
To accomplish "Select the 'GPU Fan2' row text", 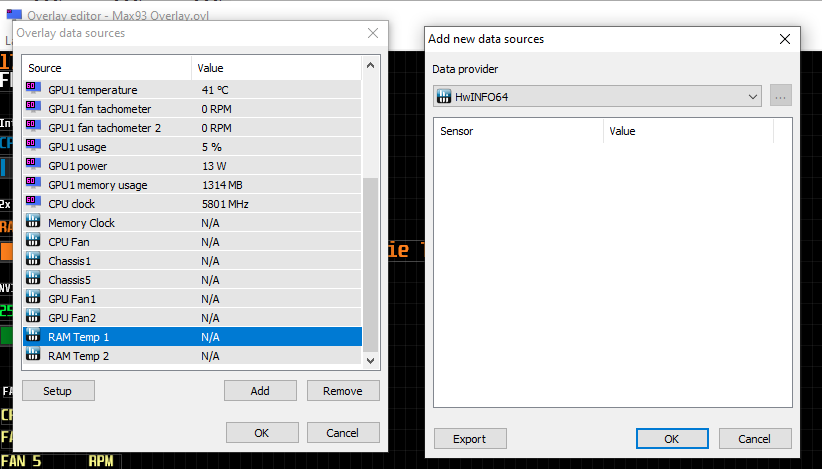I will [x=72, y=318].
